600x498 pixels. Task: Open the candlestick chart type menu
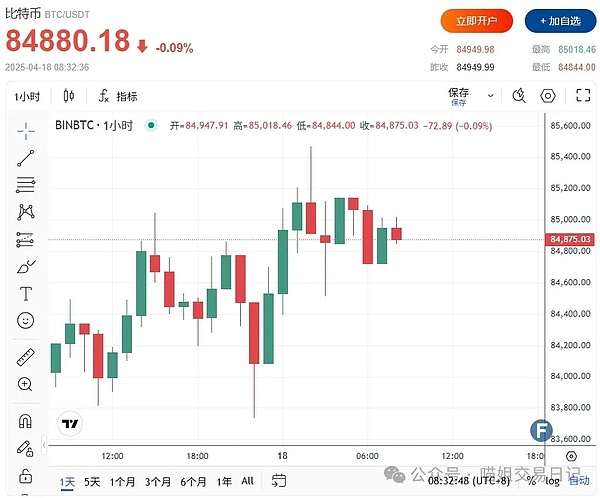69,96
